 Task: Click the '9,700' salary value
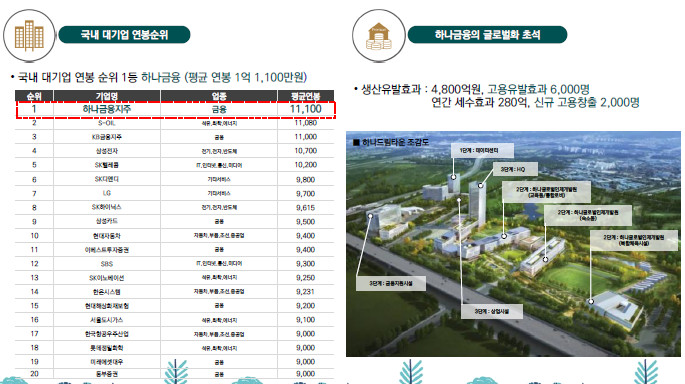tap(305, 194)
